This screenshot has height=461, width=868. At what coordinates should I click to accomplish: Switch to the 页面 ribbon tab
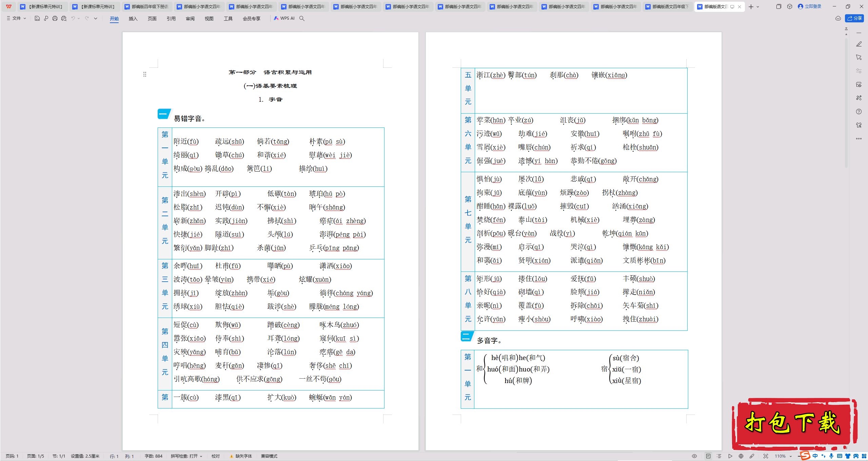point(152,19)
